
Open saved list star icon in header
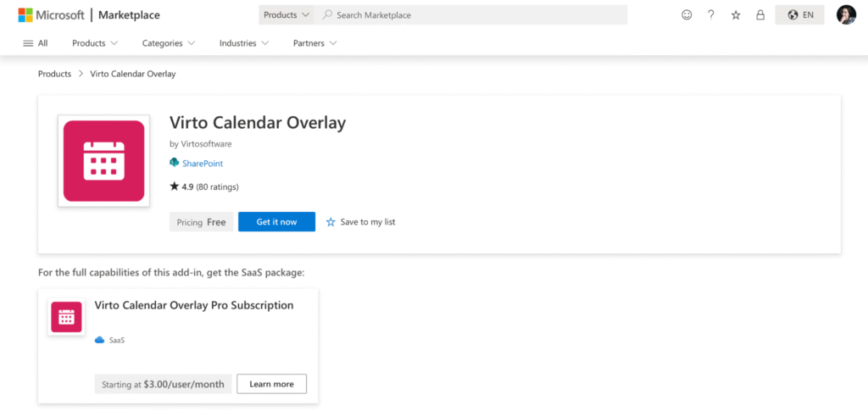coord(736,15)
